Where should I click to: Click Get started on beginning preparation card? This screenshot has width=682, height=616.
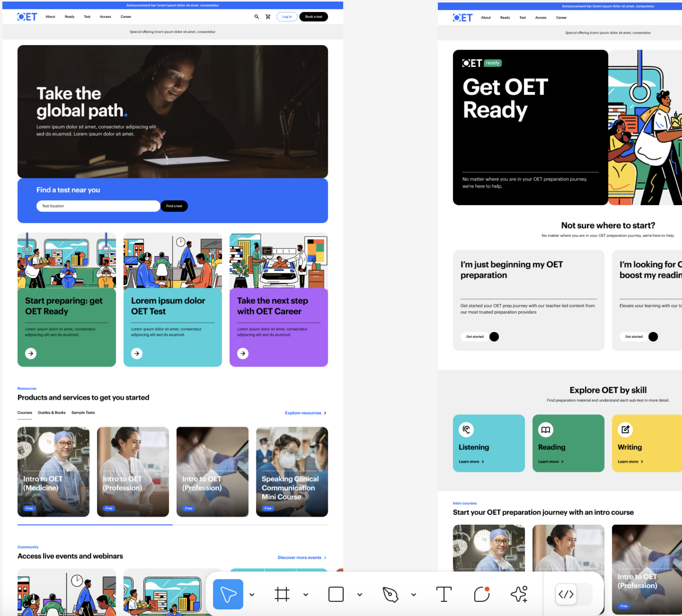pos(475,336)
